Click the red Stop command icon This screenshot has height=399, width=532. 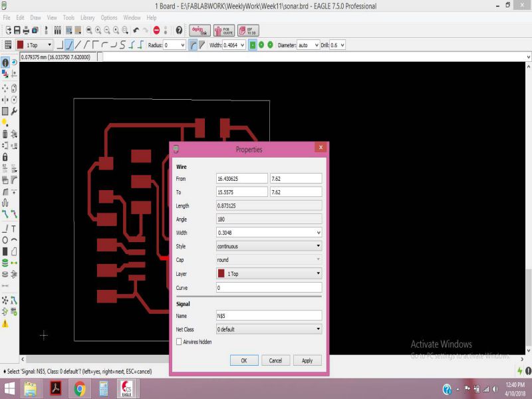click(156, 30)
